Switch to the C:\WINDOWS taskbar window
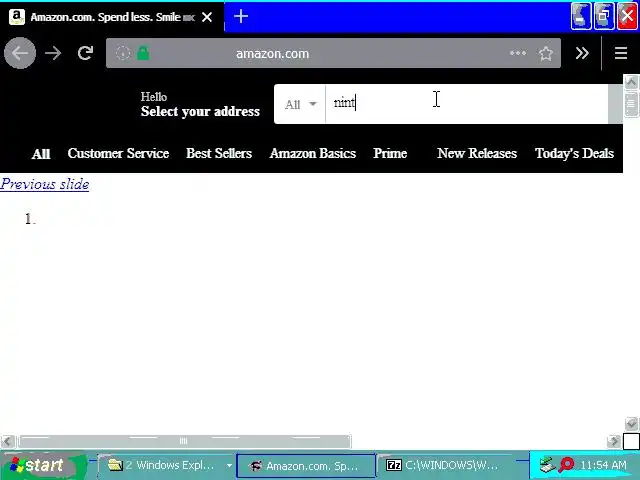The image size is (640, 480). (x=444, y=465)
